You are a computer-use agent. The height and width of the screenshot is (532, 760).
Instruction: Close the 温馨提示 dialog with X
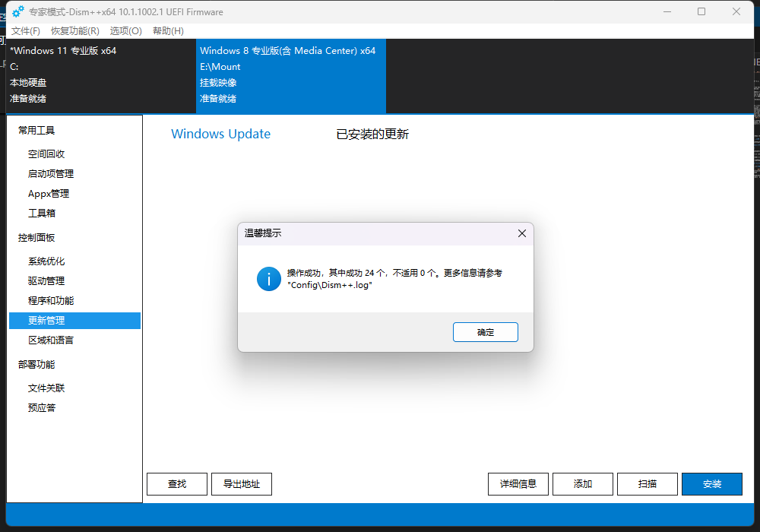(521, 233)
